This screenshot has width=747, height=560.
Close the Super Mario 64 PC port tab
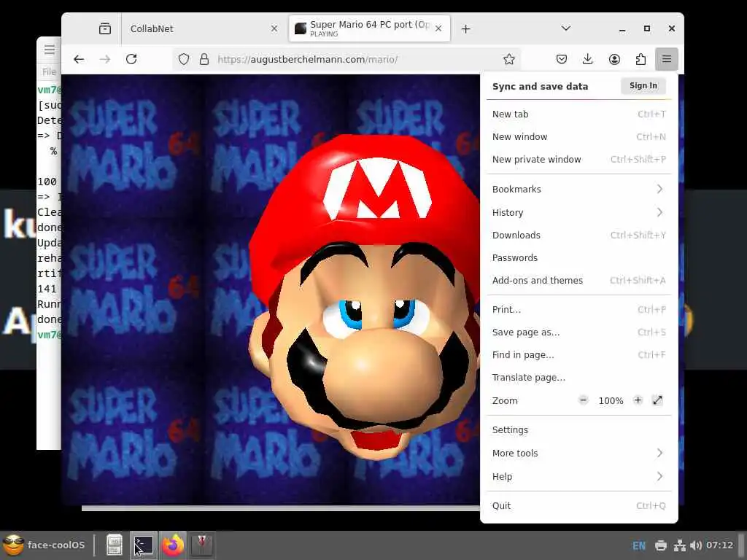click(x=438, y=28)
